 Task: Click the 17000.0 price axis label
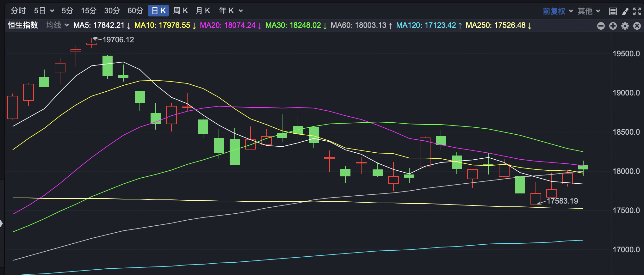pyautogui.click(x=626, y=250)
